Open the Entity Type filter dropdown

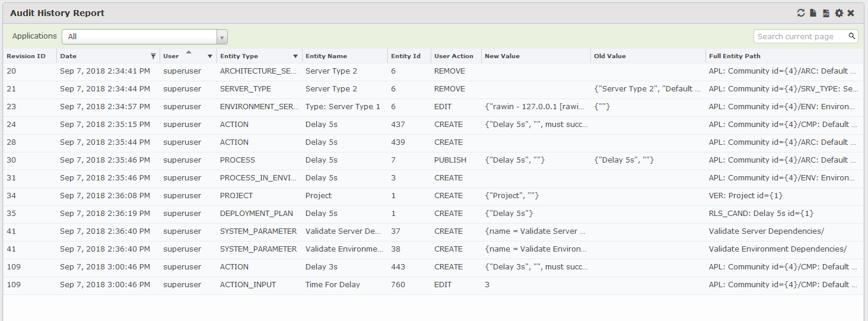point(295,56)
